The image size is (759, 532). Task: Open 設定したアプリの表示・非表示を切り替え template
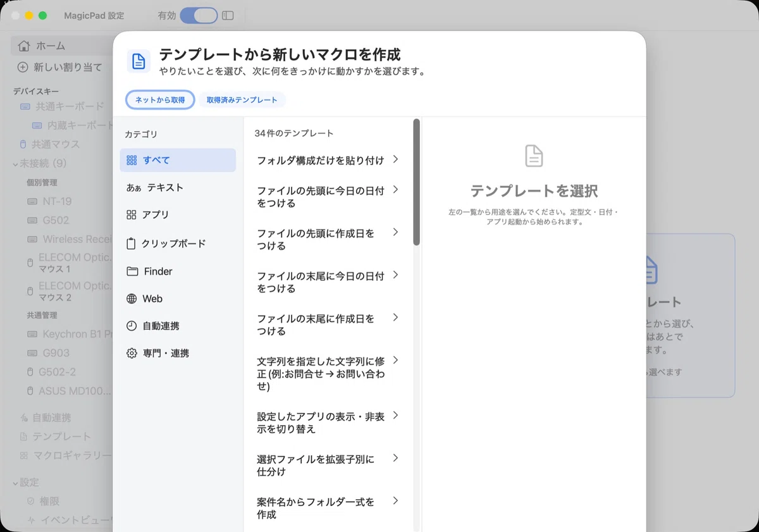coord(328,422)
